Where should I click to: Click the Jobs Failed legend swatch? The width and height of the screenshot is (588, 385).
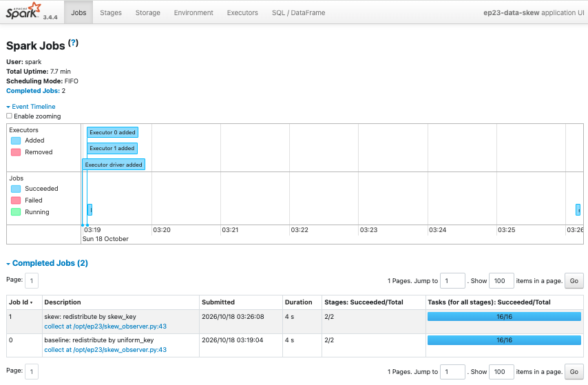tap(16, 200)
